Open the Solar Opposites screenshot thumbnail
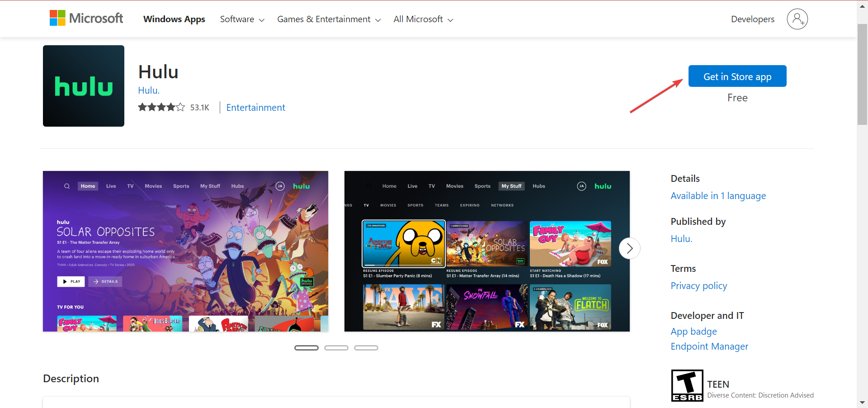 pos(185,251)
